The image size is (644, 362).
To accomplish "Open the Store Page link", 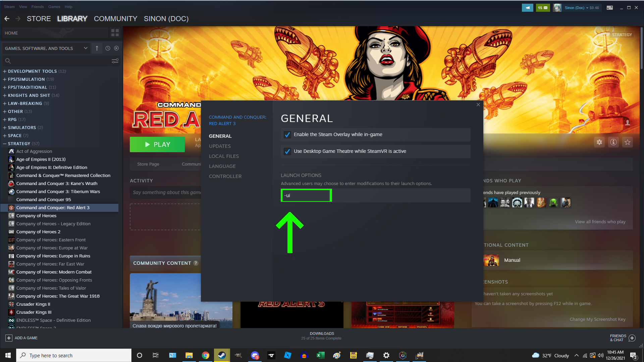I will point(148,164).
